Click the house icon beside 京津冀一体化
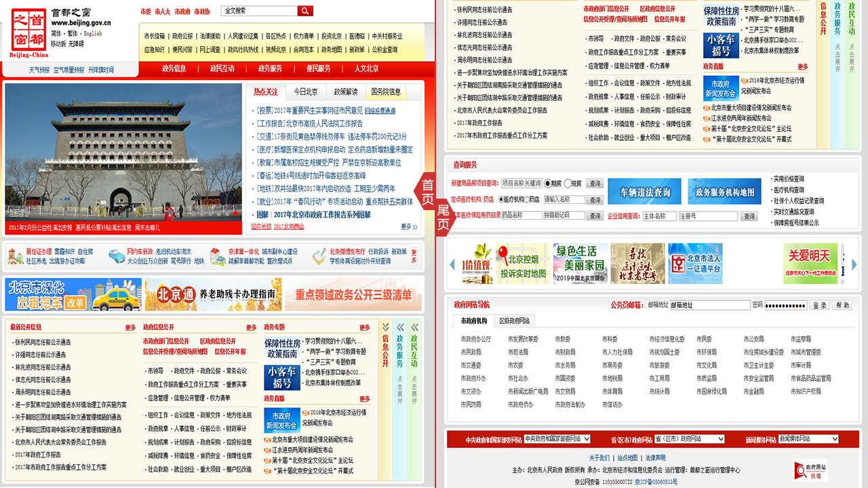 click(218, 256)
